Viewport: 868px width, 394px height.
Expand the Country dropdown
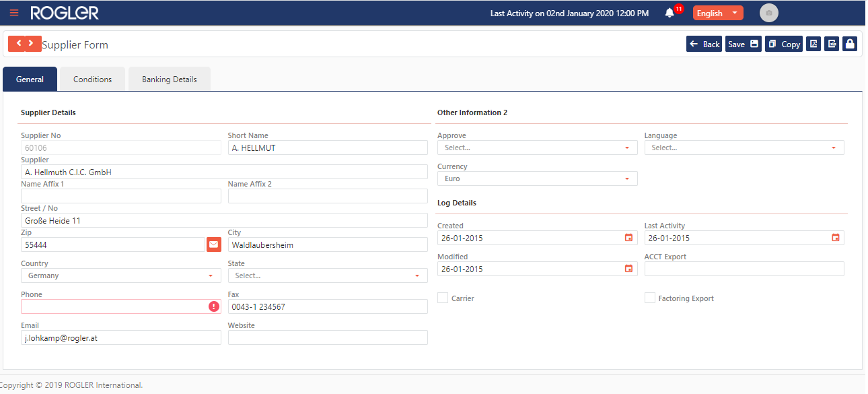pos(121,275)
